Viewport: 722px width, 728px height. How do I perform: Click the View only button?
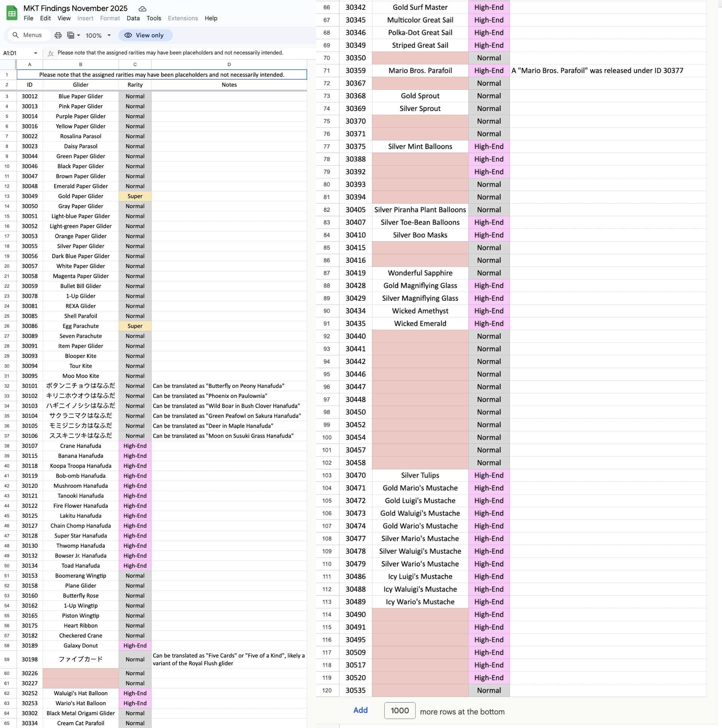[x=145, y=35]
